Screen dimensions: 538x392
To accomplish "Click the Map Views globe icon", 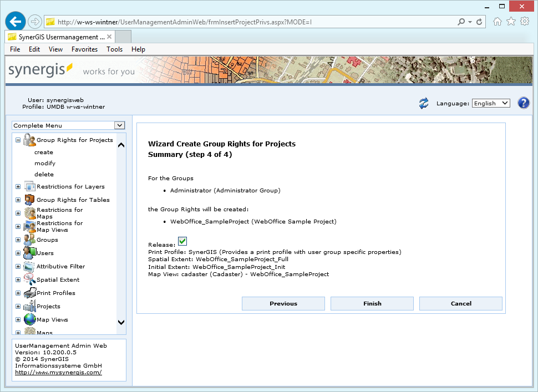I will click(x=28, y=319).
